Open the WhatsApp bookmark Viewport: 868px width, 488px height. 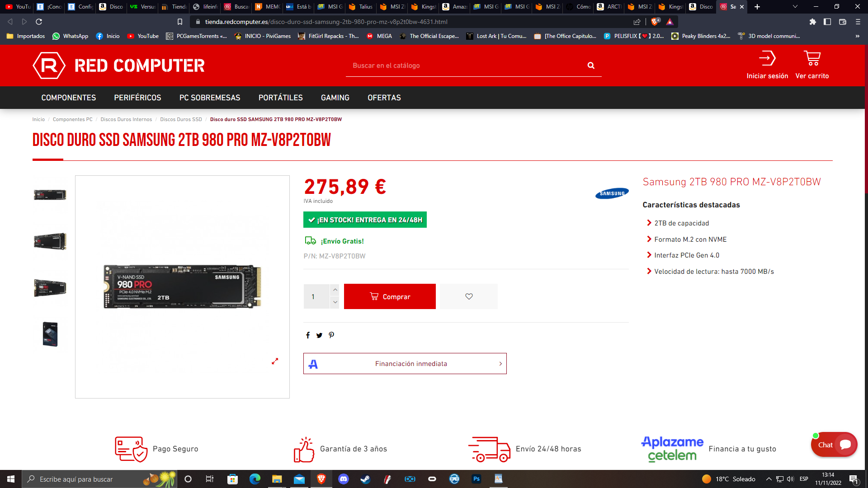(x=71, y=36)
